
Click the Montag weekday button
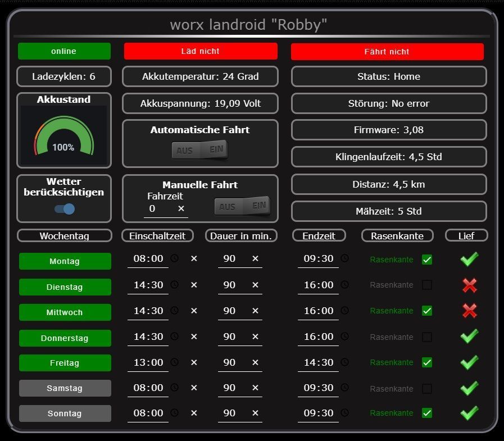65,261
